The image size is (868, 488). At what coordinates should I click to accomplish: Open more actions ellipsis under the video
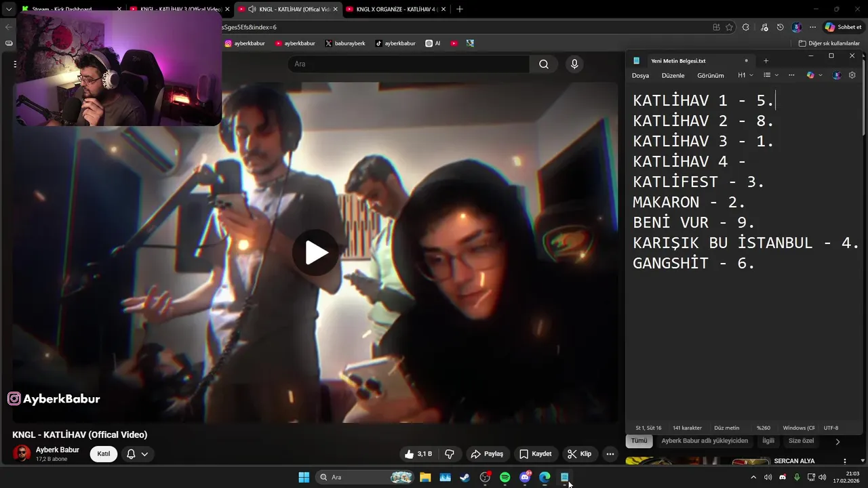610,454
